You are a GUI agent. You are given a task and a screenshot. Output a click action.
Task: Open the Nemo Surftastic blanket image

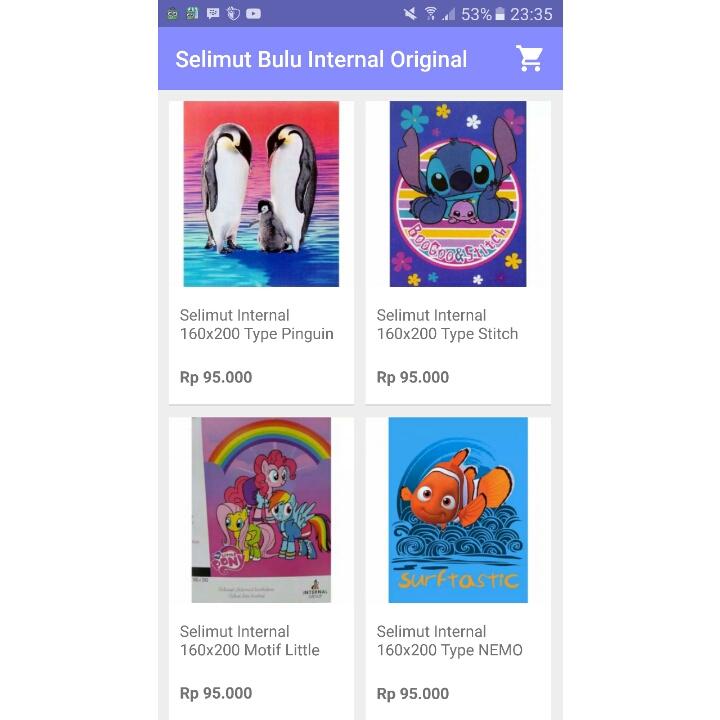pyautogui.click(x=458, y=510)
